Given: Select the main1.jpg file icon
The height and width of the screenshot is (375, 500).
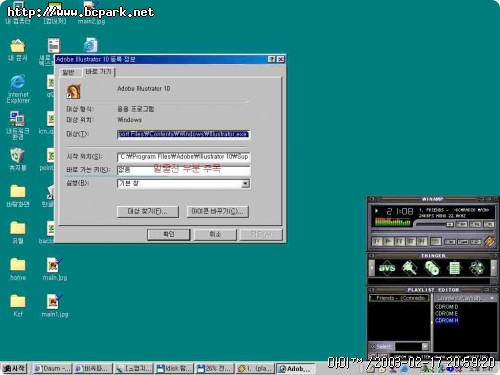Looking at the screenshot, I should point(55,306).
